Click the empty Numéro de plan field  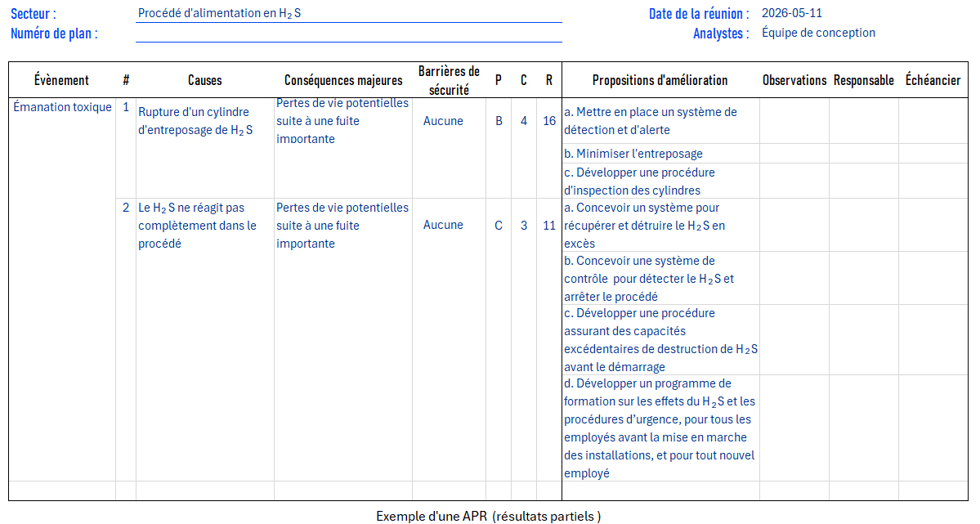[349, 34]
